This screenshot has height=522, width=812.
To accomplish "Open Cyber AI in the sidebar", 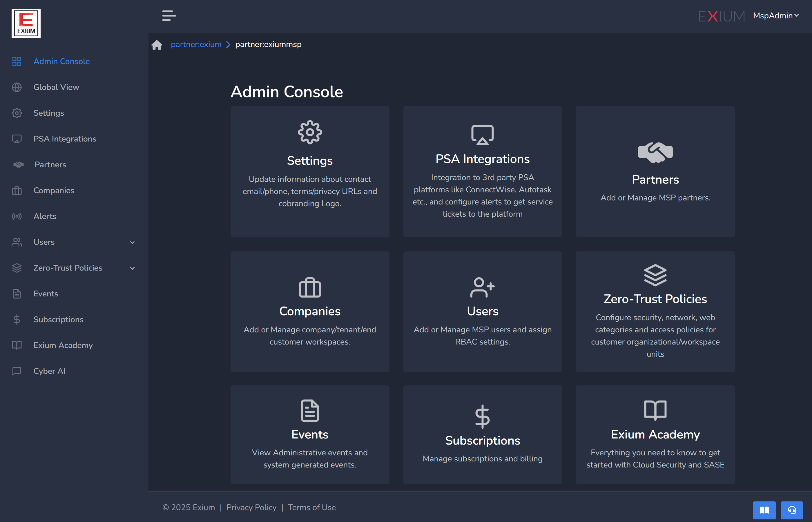I will (x=50, y=371).
